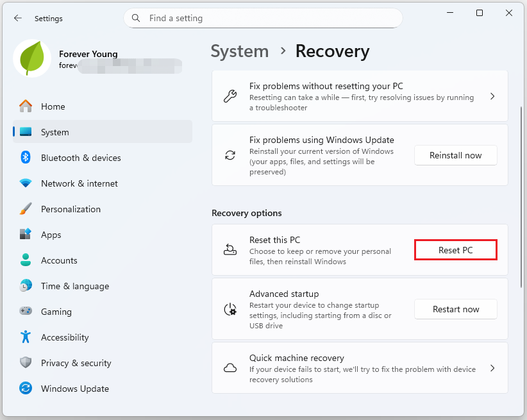Click the Forever Young account name
The width and height of the screenshot is (527, 420).
pos(88,54)
